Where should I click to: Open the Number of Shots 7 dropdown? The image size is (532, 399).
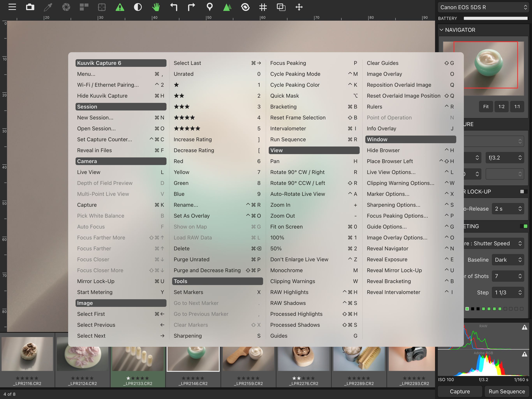508,276
